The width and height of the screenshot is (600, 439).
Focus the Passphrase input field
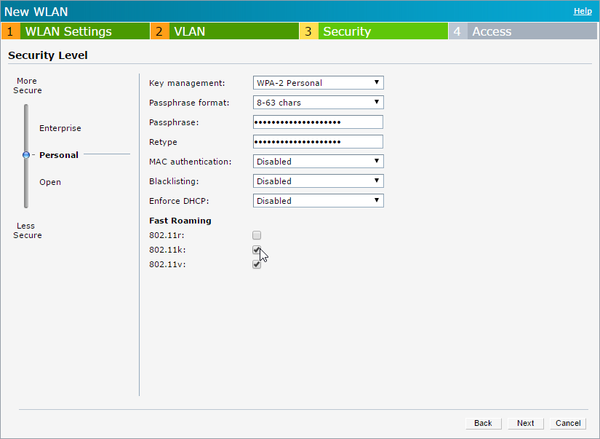(318, 122)
